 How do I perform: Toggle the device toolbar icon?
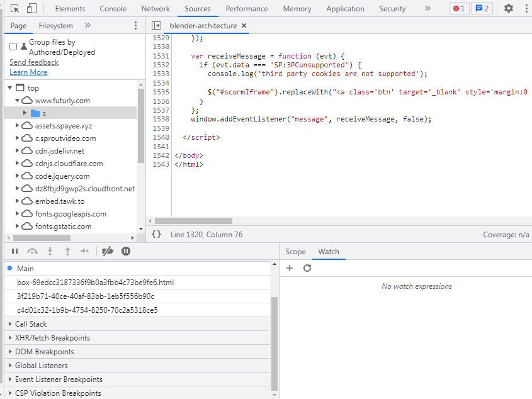[31, 9]
